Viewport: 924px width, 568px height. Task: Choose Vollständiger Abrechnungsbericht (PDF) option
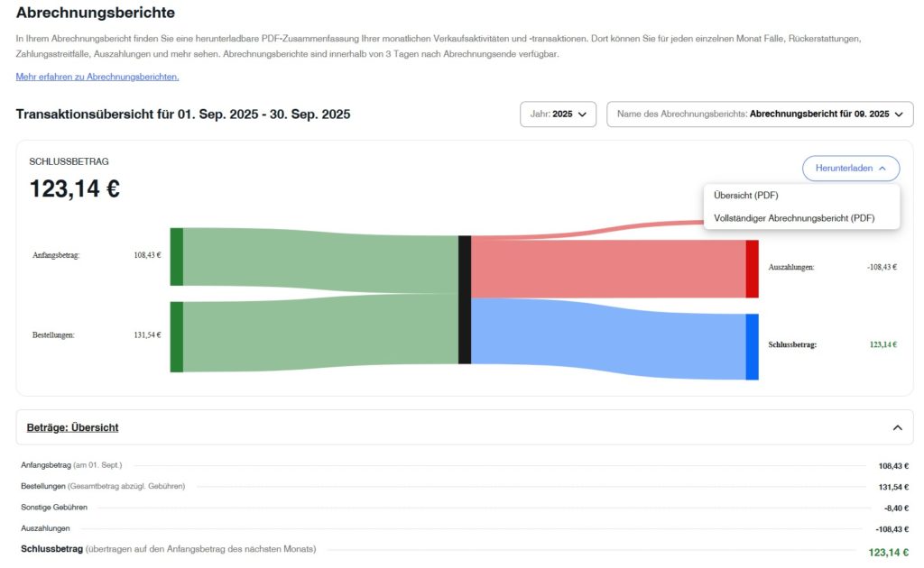click(x=794, y=218)
